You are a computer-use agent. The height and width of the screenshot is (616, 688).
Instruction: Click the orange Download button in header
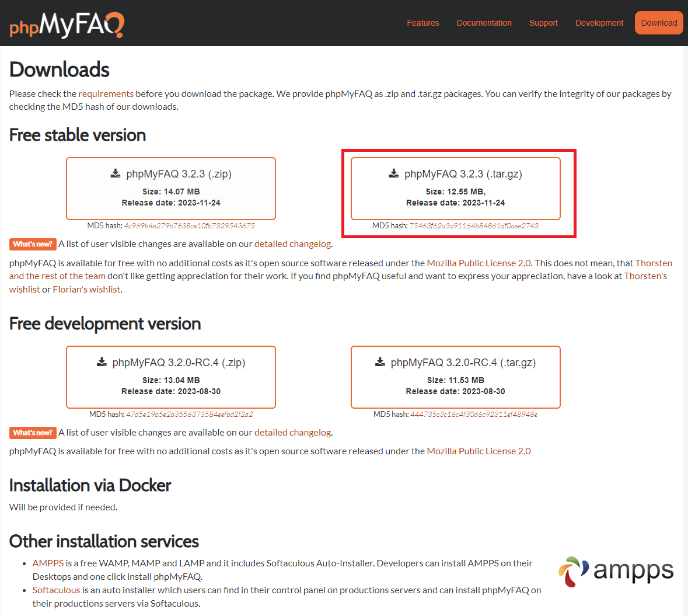tap(659, 23)
